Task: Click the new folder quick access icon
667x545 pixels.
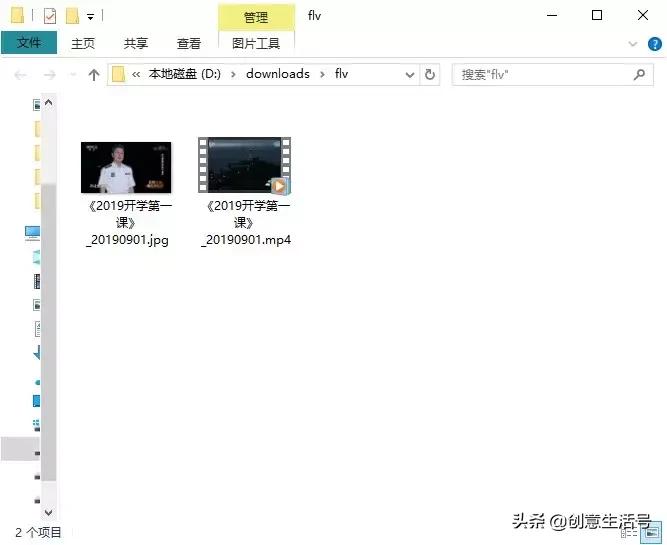Action: pos(72,16)
